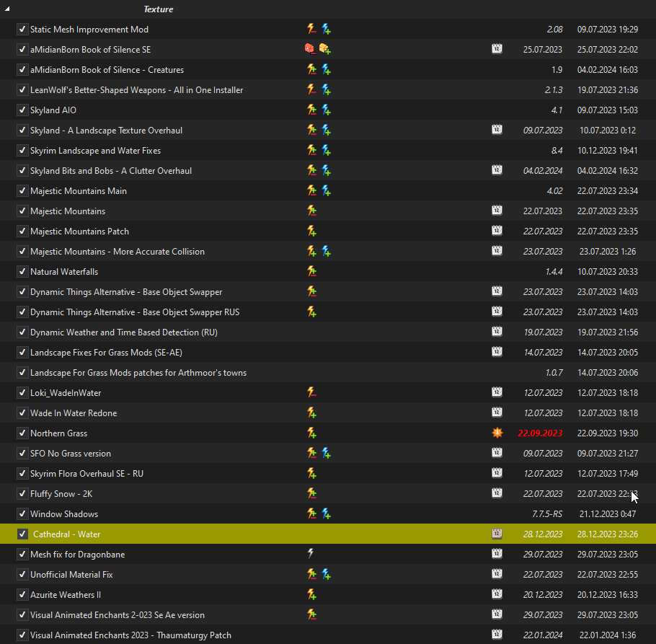Select Skyrim Flora Overhaul SE - RU

pos(87,474)
